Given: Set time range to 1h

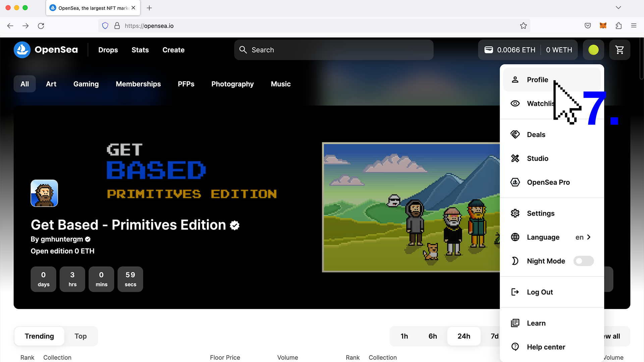Looking at the screenshot, I should click(x=404, y=336).
